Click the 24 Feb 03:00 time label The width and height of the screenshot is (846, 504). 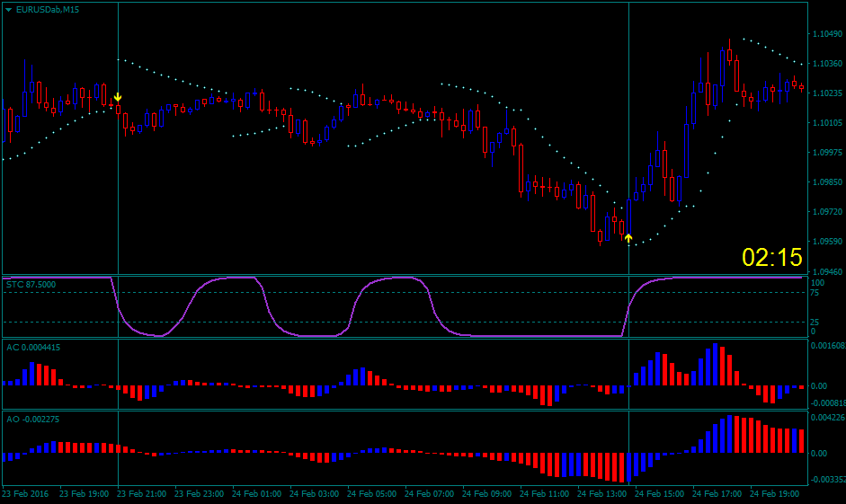tap(314, 493)
